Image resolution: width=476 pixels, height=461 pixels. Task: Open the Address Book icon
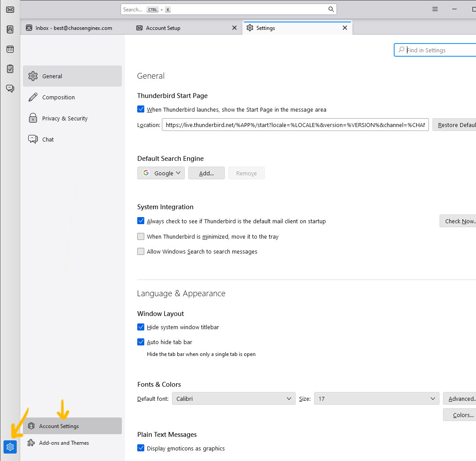[10, 29]
